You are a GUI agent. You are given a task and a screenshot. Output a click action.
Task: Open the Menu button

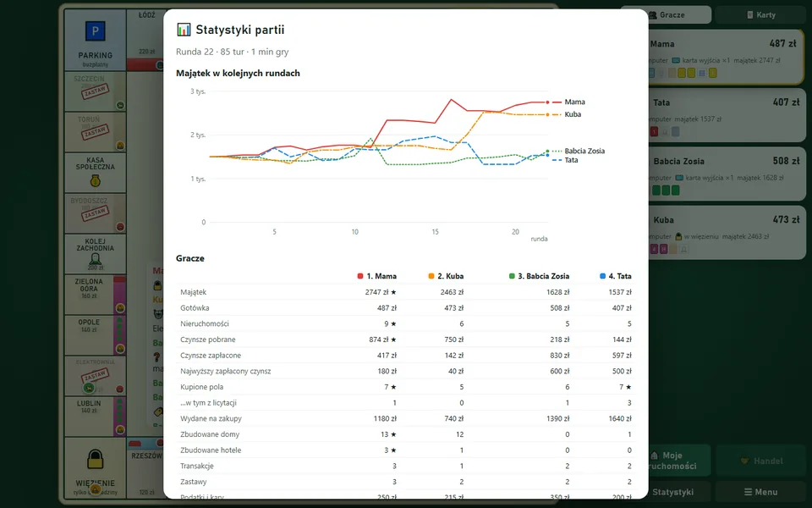[x=760, y=492]
